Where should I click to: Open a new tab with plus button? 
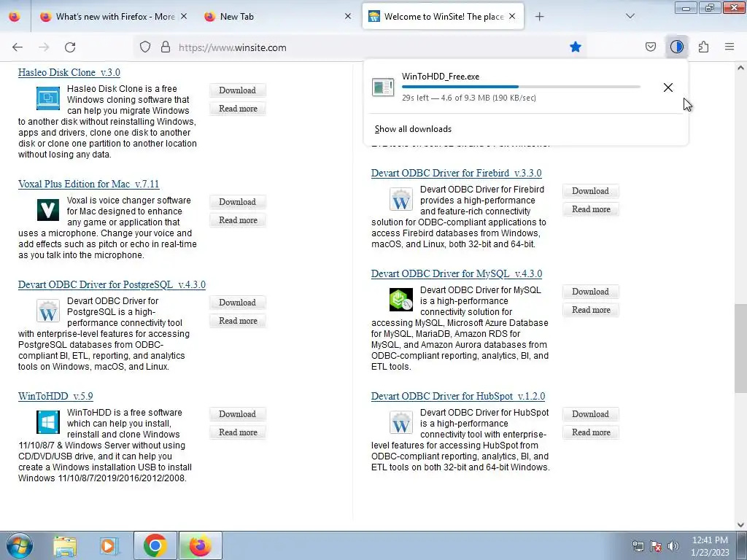(539, 17)
